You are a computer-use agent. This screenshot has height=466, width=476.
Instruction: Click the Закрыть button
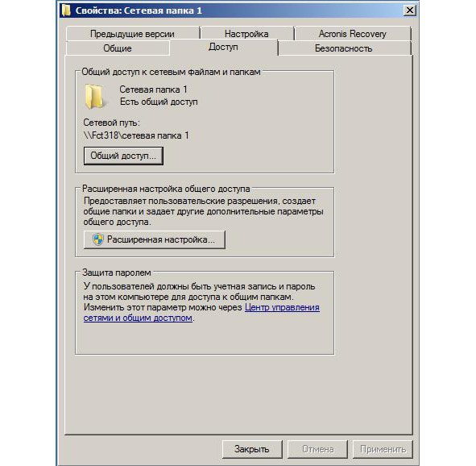coord(252,449)
